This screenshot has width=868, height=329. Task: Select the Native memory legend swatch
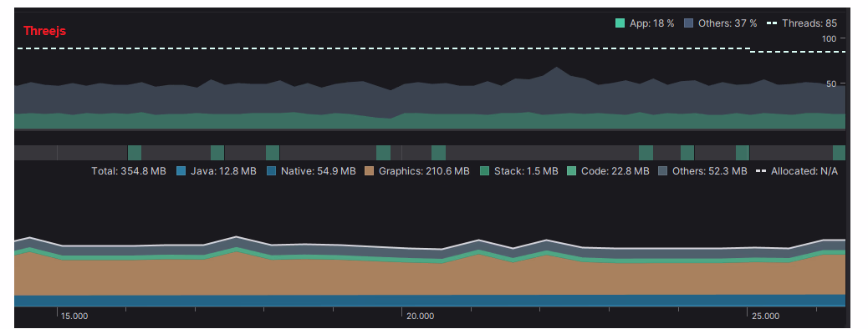pyautogui.click(x=271, y=171)
